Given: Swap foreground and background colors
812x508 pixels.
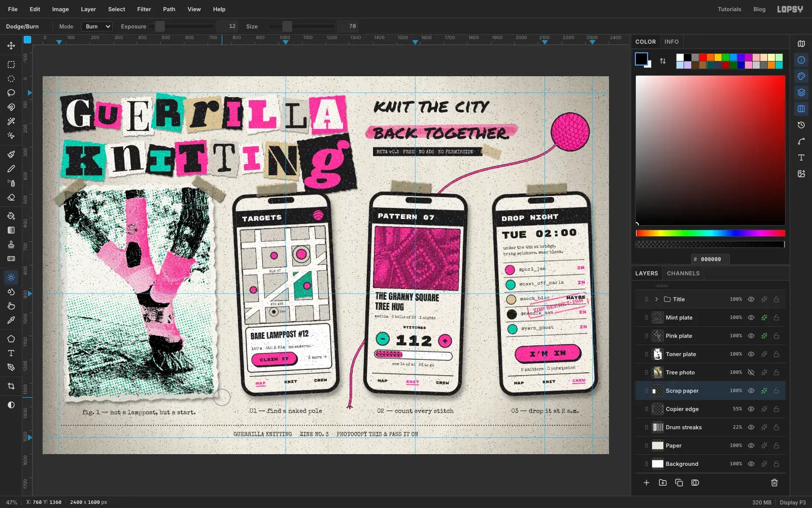Looking at the screenshot, I should [662, 61].
